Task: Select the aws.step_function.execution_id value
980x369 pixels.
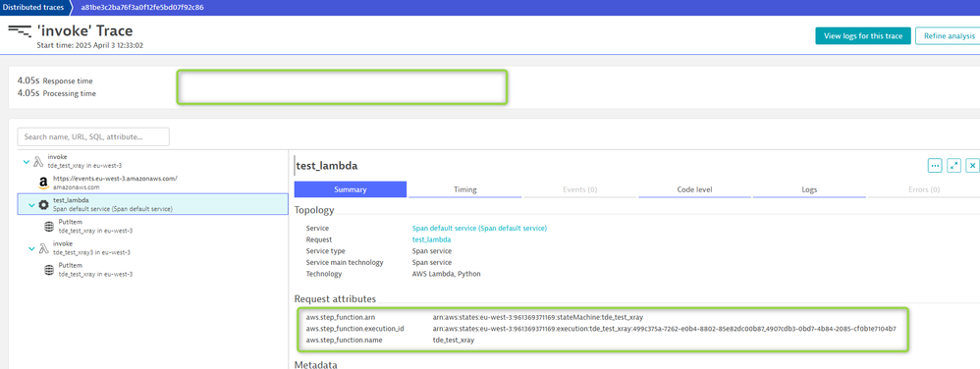Action: (665, 329)
